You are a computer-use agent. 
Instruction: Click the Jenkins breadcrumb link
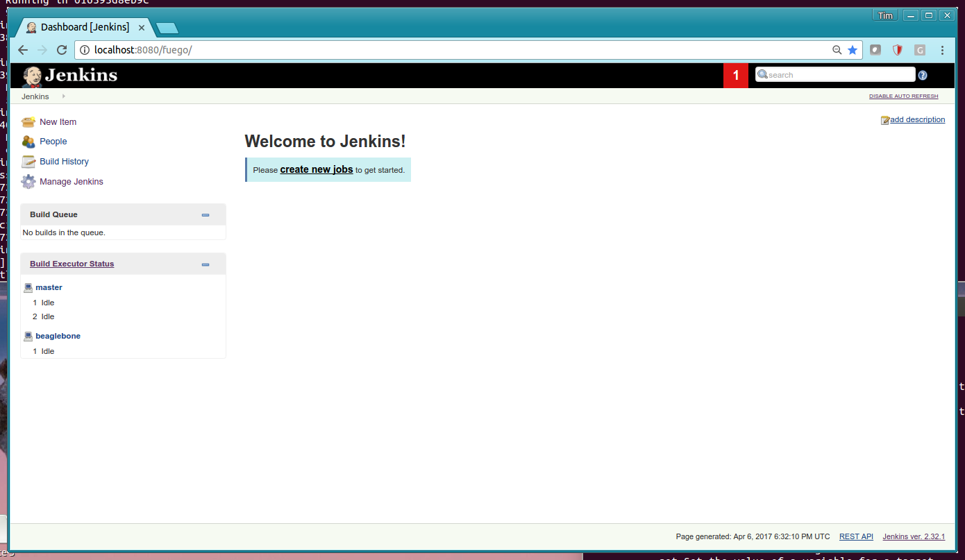35,96
